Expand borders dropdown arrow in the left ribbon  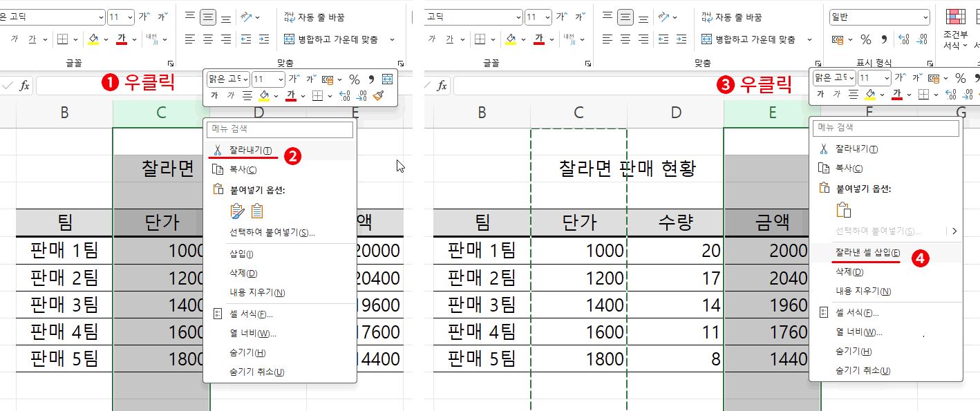(76, 39)
